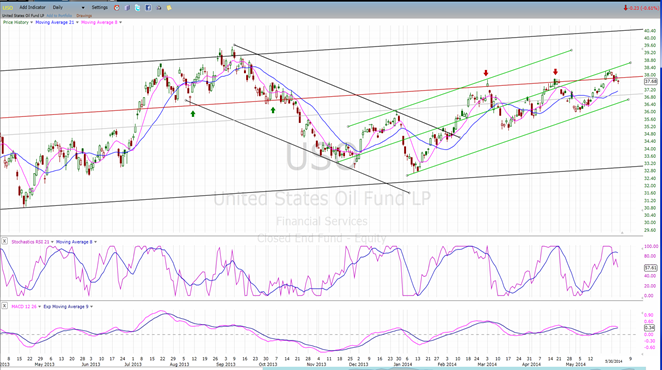Viewport: 662px width, 370px height.
Task: Close the MACD indicator panel
Action: click(4, 305)
